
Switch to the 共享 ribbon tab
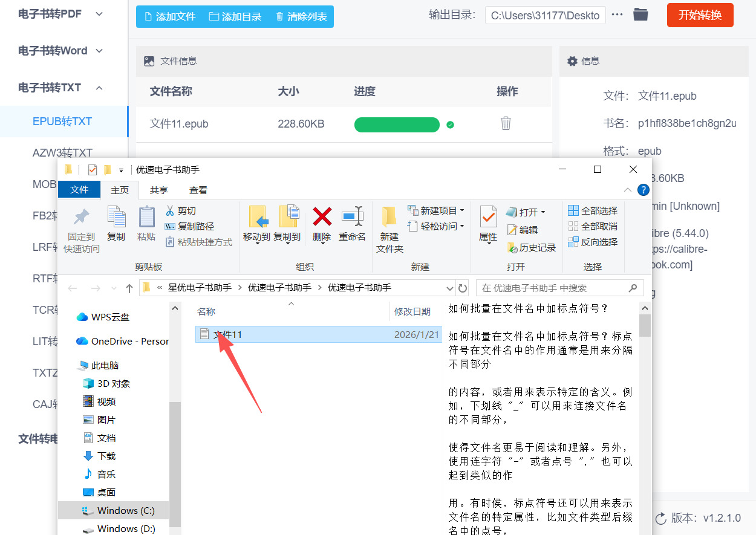pos(159,190)
